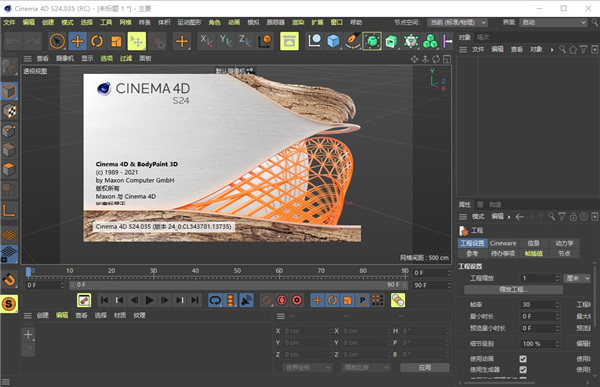Viewport: 600px width, 387px height.
Task: Click the Redo arrow icon
Action: point(33,41)
